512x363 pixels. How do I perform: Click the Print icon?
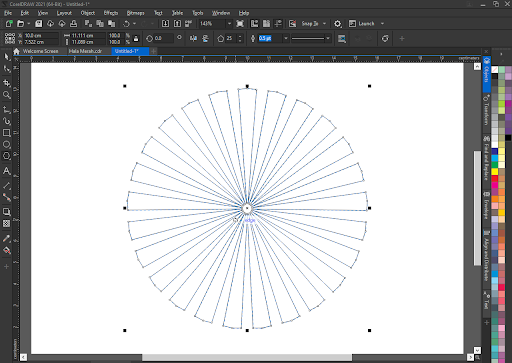74,24
